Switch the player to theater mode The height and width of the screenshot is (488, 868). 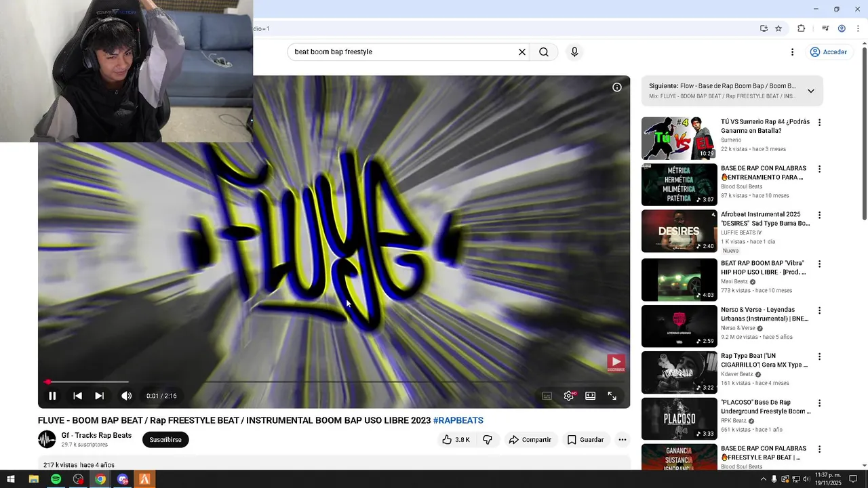click(x=590, y=396)
